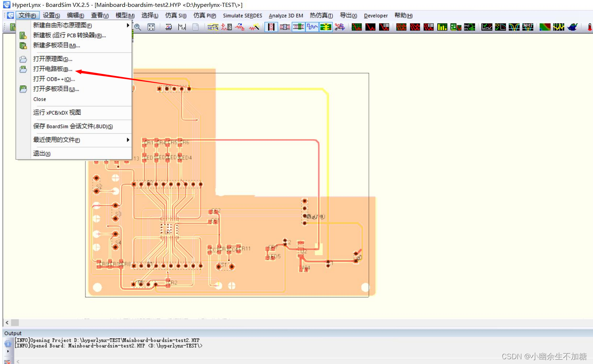
Task: Click the small arrow below Output info icon
Action: click(x=8, y=352)
